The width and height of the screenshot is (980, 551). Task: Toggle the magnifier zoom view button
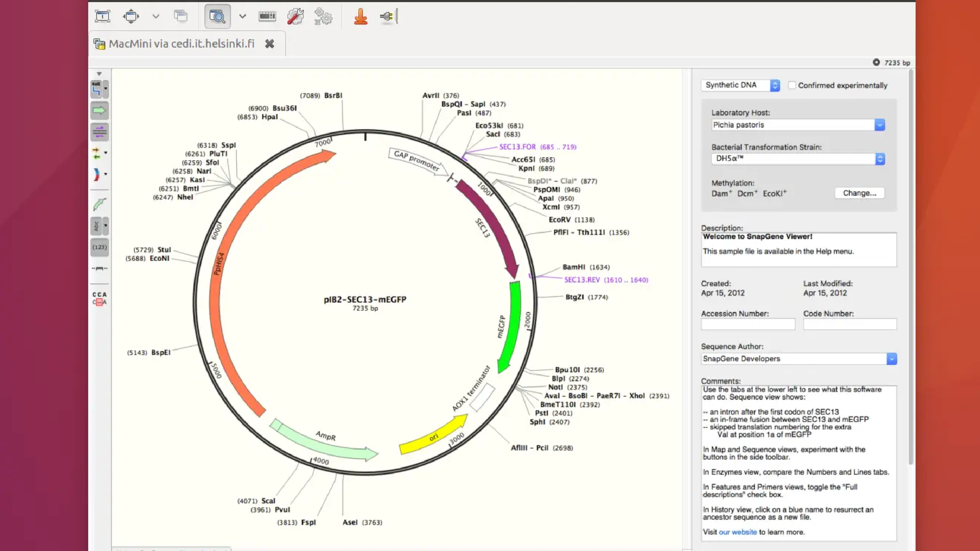(218, 17)
